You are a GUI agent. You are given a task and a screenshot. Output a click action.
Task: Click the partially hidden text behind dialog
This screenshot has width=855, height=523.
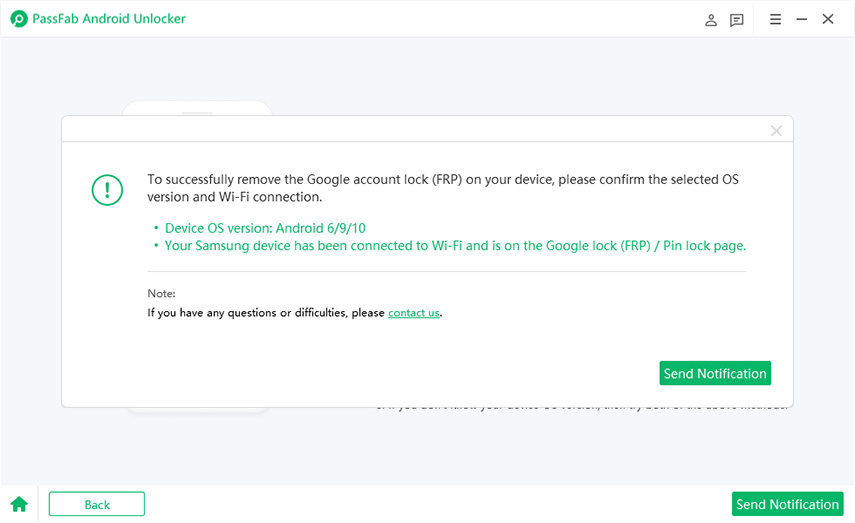pos(580,408)
